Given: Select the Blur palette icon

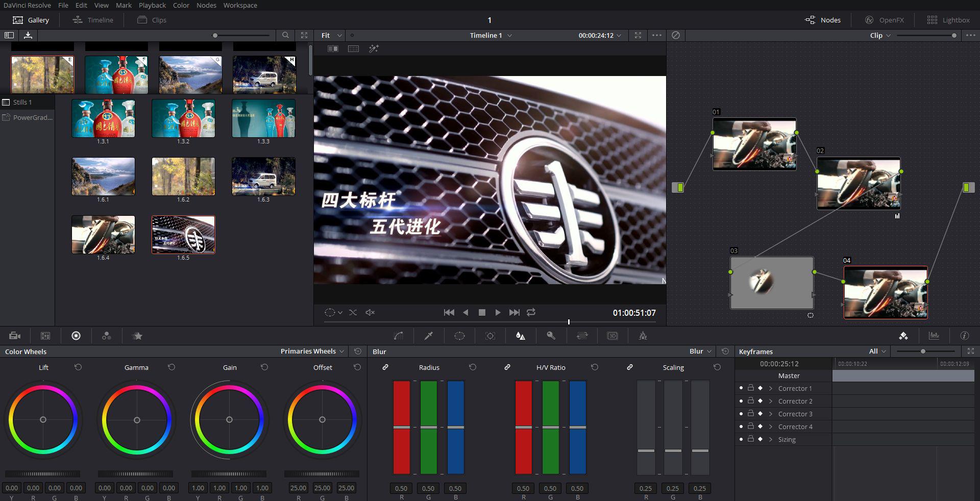Looking at the screenshot, I should click(521, 336).
